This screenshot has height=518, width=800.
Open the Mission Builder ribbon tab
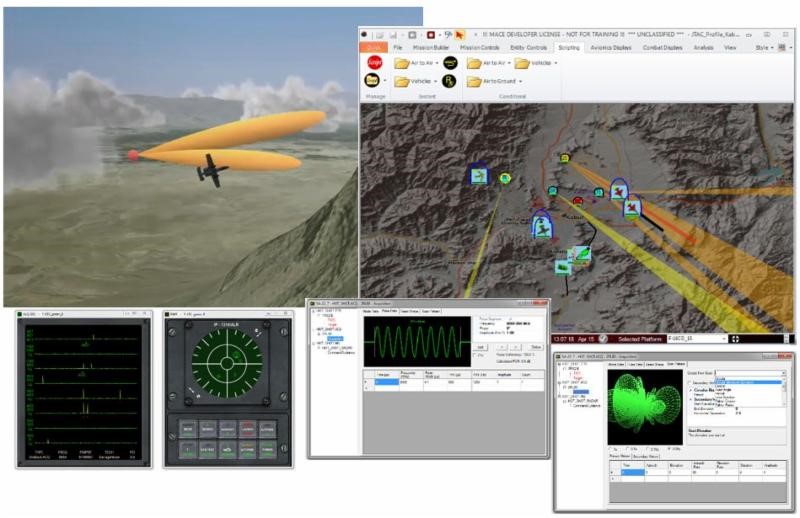tap(431, 47)
